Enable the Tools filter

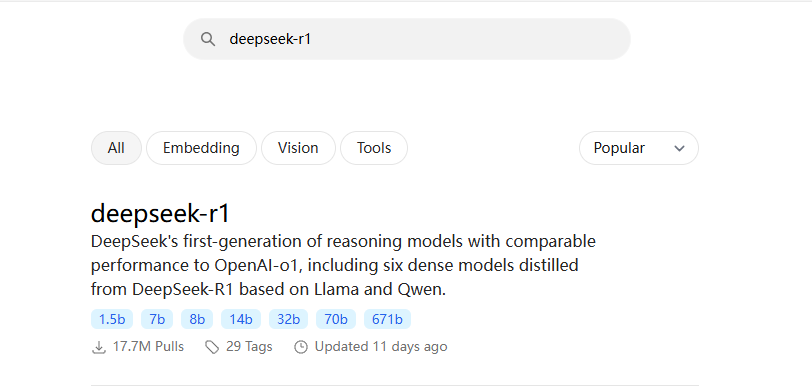click(373, 148)
